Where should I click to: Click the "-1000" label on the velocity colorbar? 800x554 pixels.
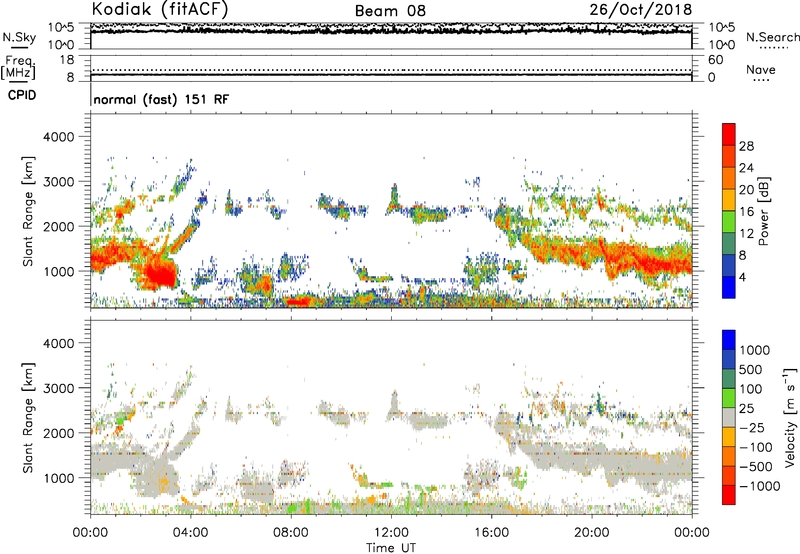click(x=760, y=486)
